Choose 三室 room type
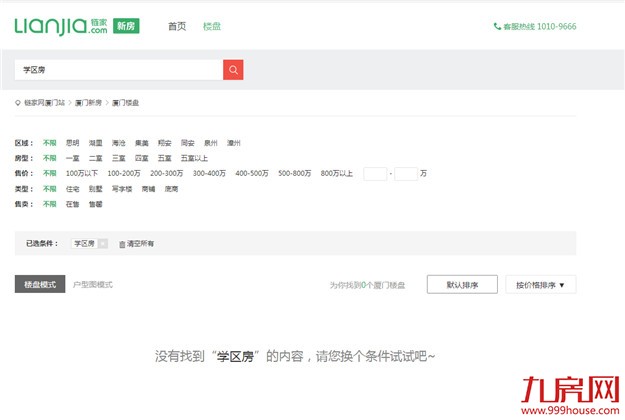Viewport: 625px width, 420px height. [119, 158]
